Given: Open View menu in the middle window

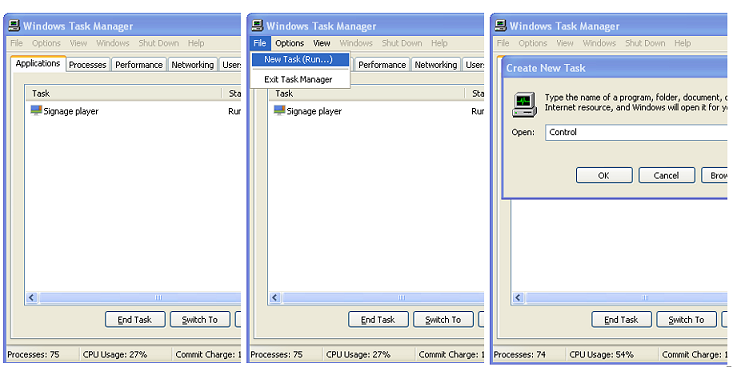Looking at the screenshot, I should (322, 43).
